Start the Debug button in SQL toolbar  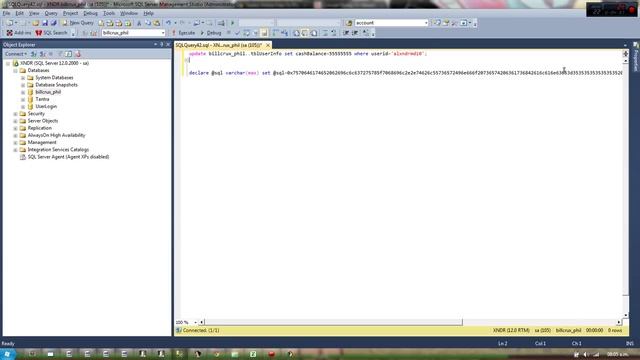coord(211,33)
